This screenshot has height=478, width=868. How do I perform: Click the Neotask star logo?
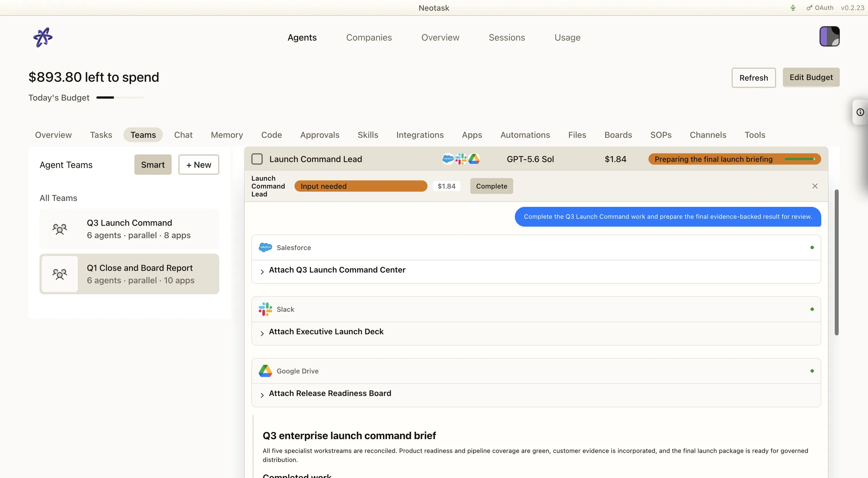click(43, 37)
